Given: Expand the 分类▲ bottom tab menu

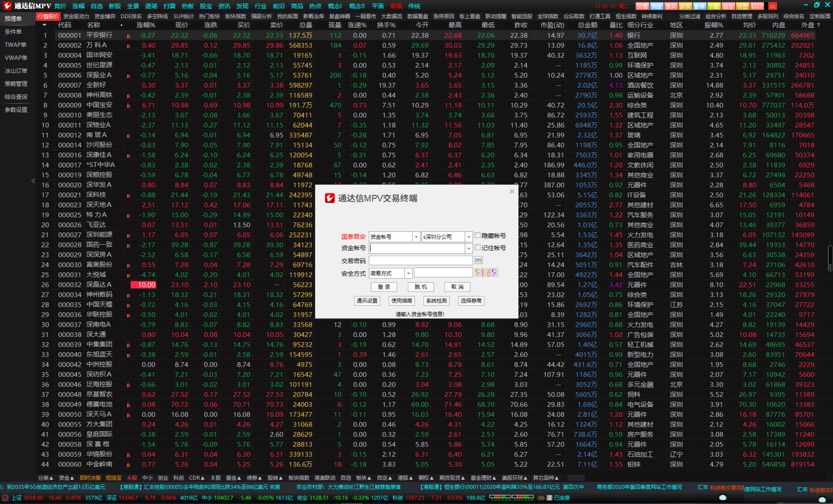Looking at the screenshot, I should click(46, 478).
